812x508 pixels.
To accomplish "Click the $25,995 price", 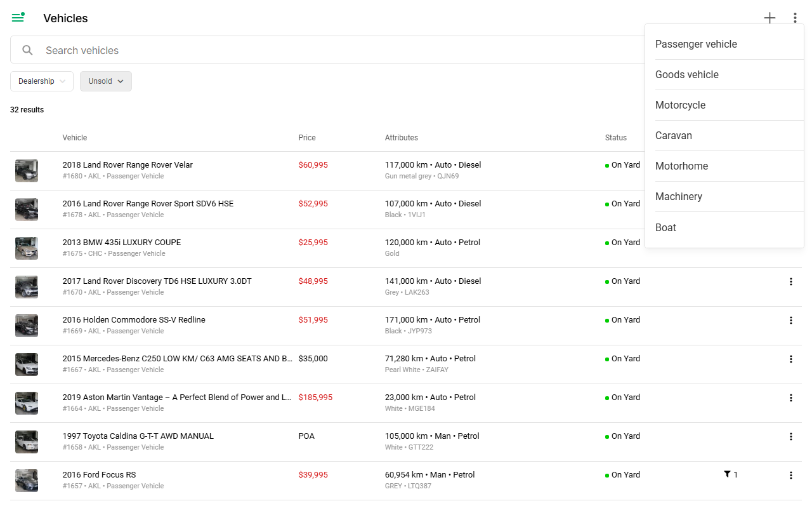I will (313, 243).
